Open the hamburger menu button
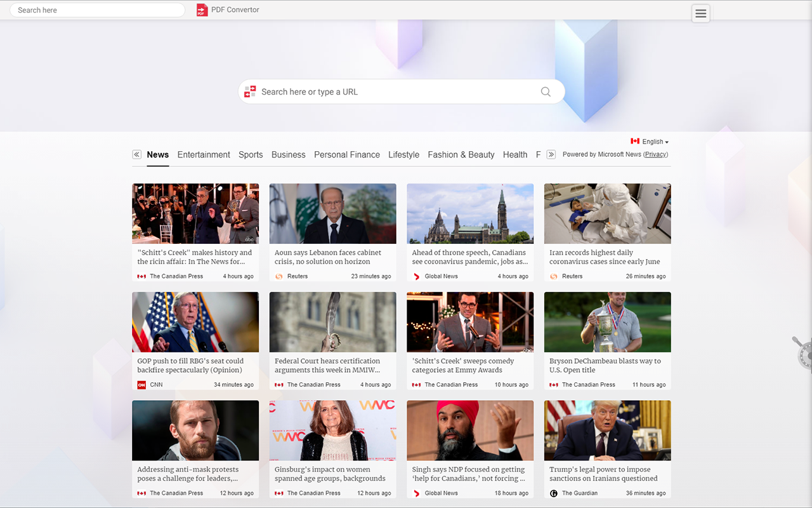 [700, 13]
